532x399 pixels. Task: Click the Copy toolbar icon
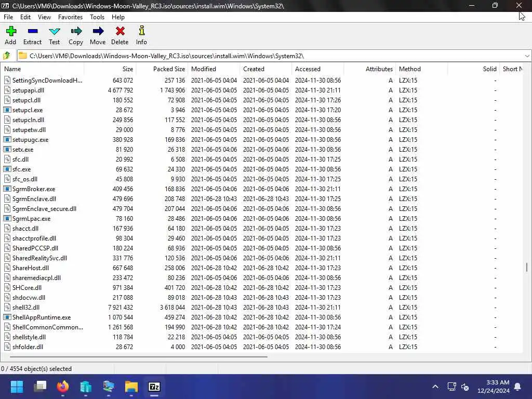(76, 31)
